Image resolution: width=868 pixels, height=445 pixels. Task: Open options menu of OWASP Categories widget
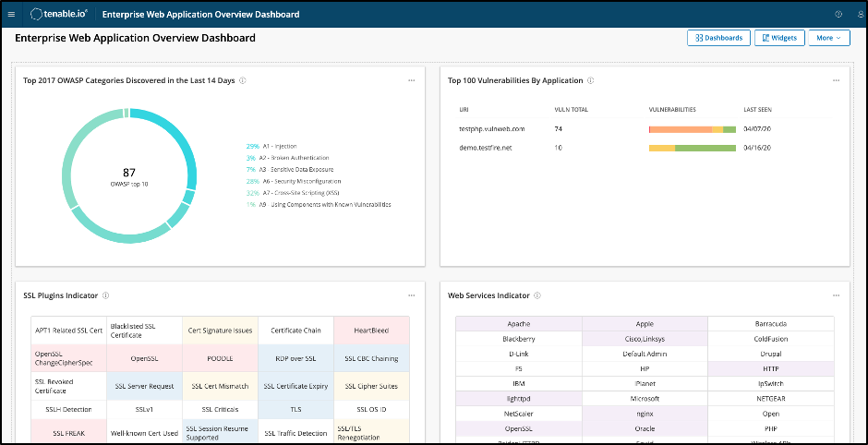pyautogui.click(x=411, y=80)
